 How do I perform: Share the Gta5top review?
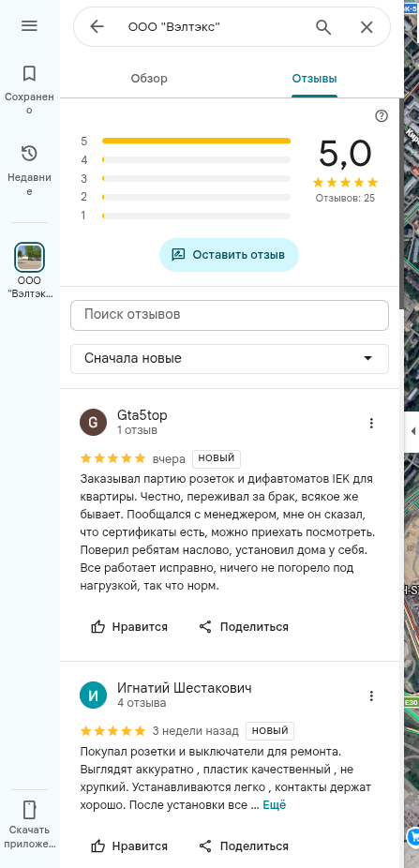click(244, 627)
